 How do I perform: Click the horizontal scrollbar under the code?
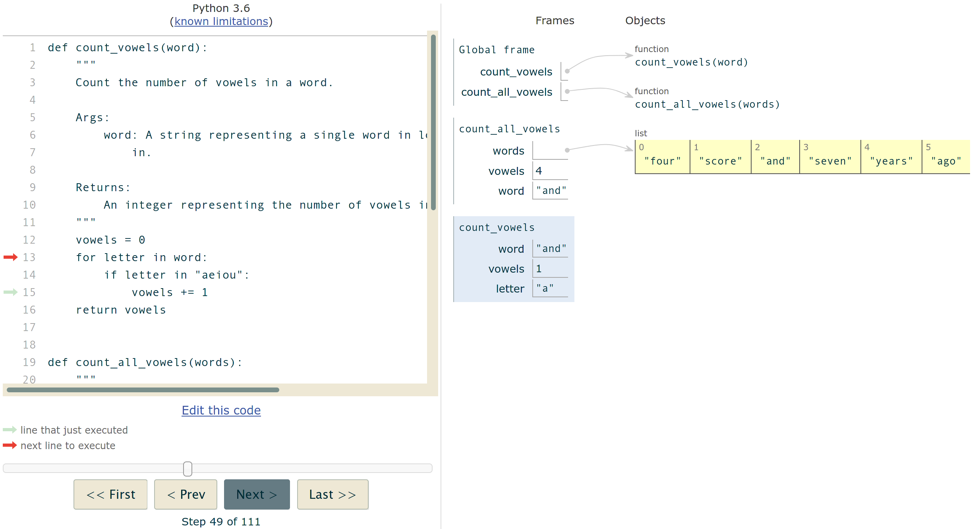click(x=142, y=390)
